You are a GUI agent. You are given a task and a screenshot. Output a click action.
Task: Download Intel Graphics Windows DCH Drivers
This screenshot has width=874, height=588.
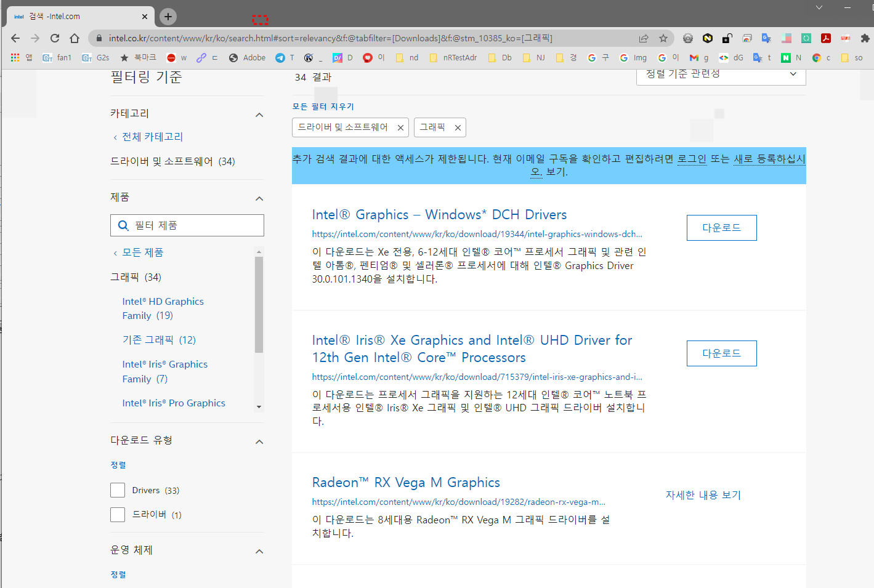click(x=721, y=228)
